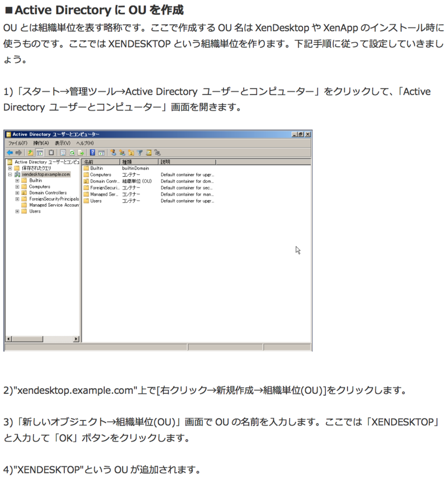Open the 操作(A) menu
The image size is (448, 481).
pyautogui.click(x=41, y=143)
